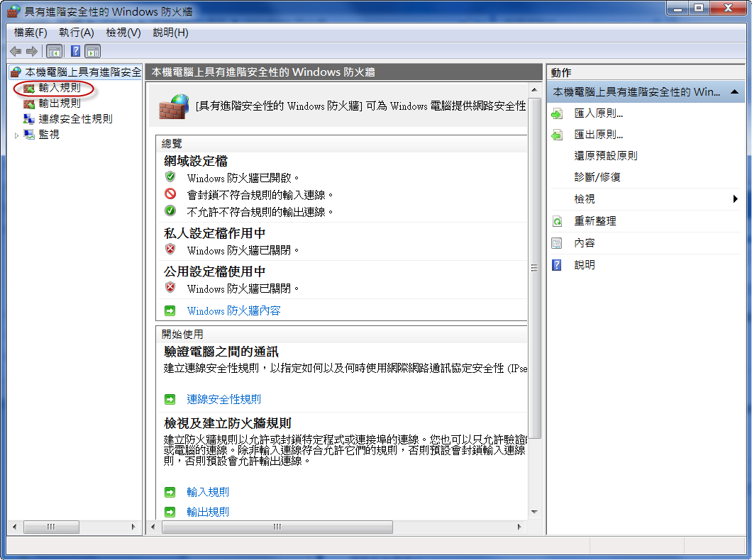
Task: Click the 重新整理 refresh icon
Action: (557, 221)
